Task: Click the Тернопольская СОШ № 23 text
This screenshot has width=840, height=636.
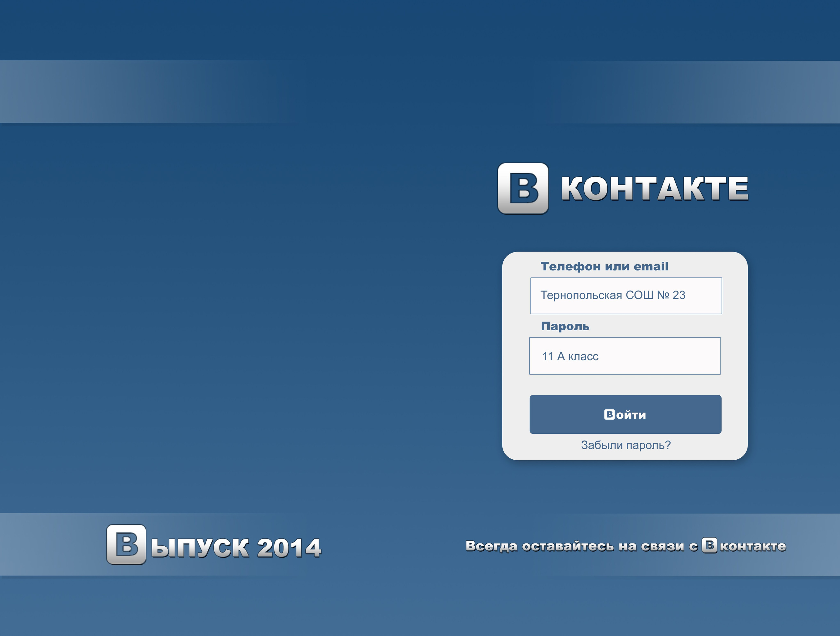Action: (613, 295)
